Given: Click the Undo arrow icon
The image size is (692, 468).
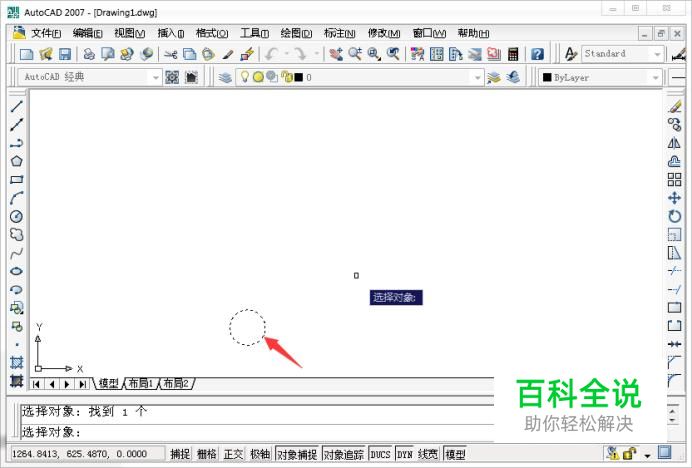Looking at the screenshot, I should tap(271, 54).
